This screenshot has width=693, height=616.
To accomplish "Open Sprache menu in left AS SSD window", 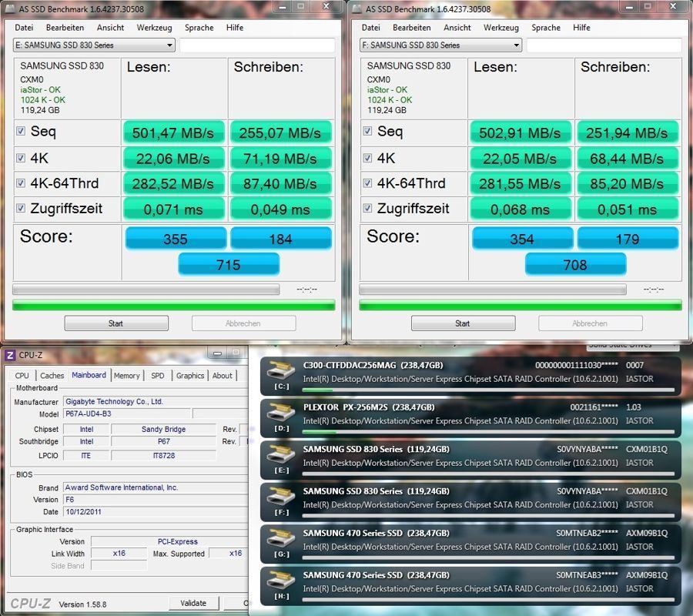I will tap(199, 28).
